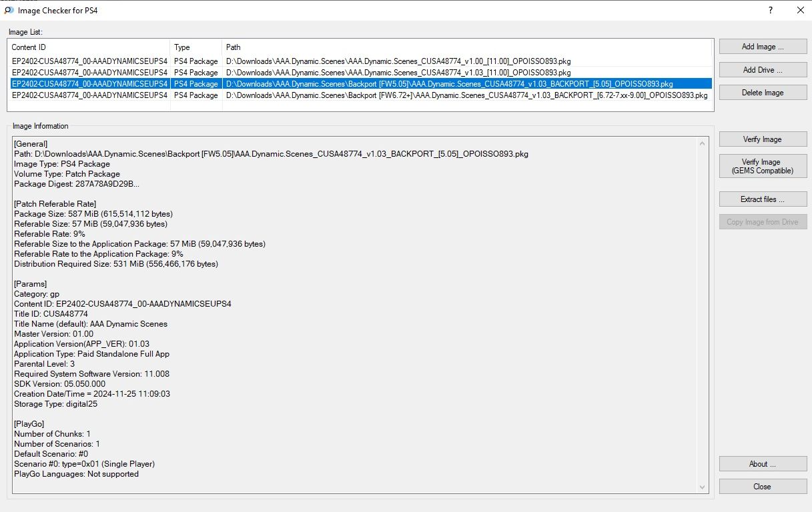Click the information panel scroll up arrow

702,143
